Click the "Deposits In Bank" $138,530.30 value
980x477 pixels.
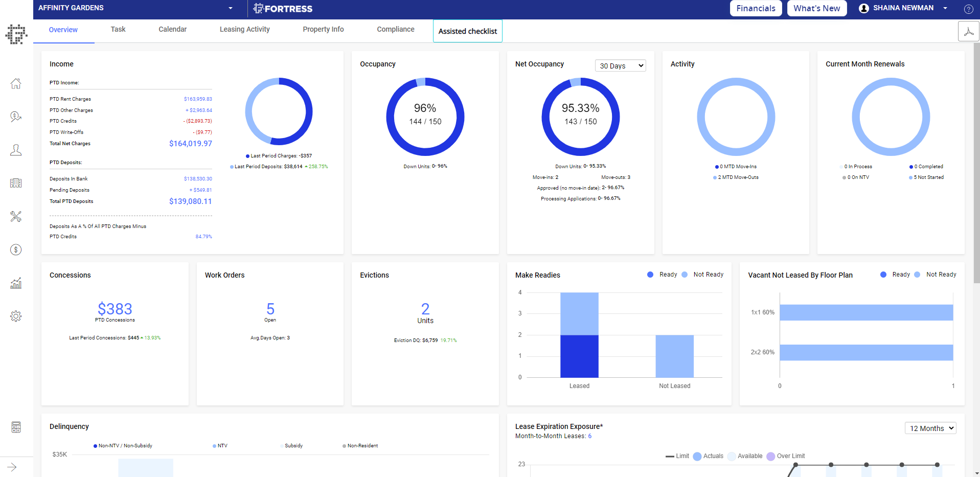198,179
